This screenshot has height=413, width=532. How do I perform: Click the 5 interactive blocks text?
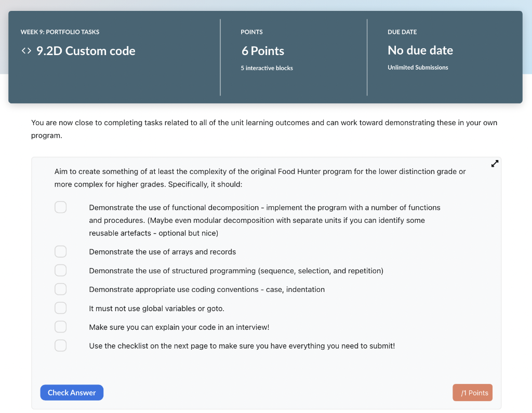(267, 68)
